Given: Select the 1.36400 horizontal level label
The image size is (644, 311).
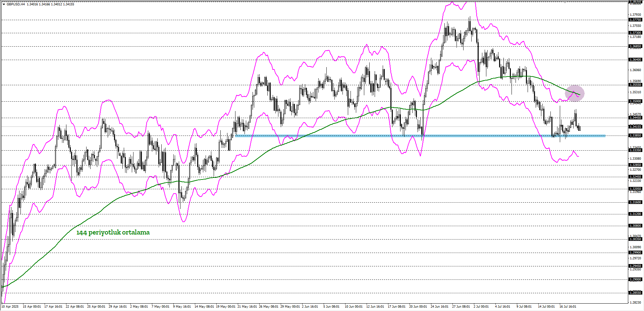Looking at the screenshot, I should tap(635, 60).
